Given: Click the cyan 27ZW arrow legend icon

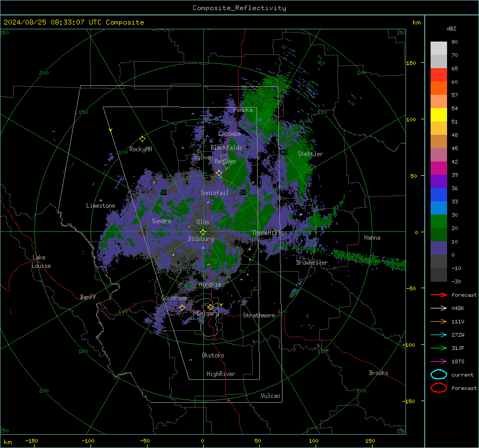Looking at the screenshot, I should click(439, 335).
